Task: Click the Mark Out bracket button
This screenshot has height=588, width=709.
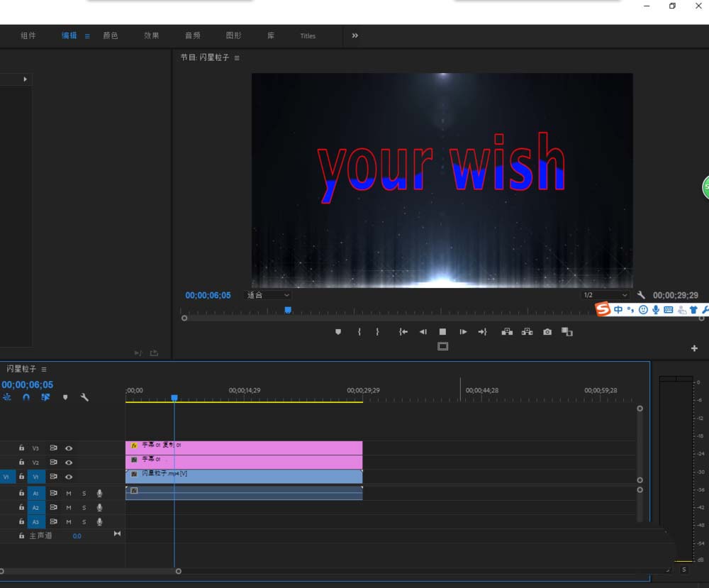Action: [x=378, y=332]
